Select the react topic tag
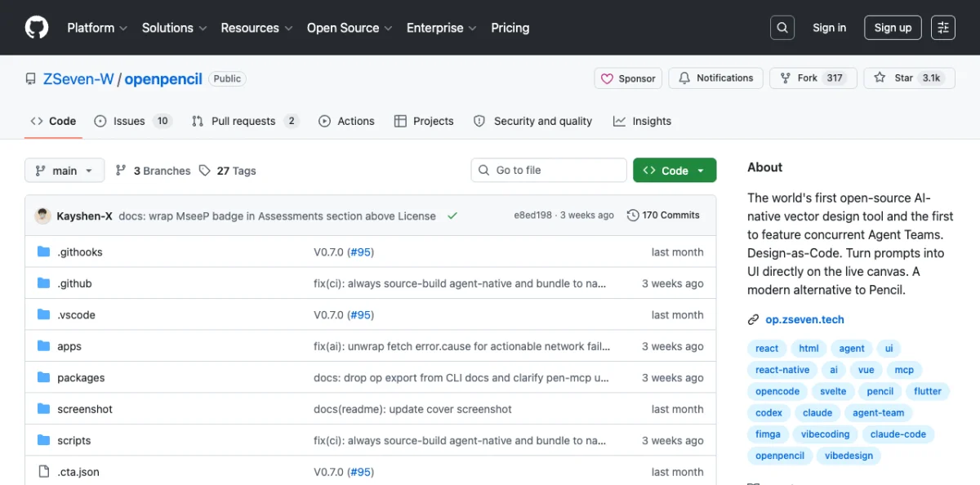This screenshot has width=980, height=485. pyautogui.click(x=767, y=349)
